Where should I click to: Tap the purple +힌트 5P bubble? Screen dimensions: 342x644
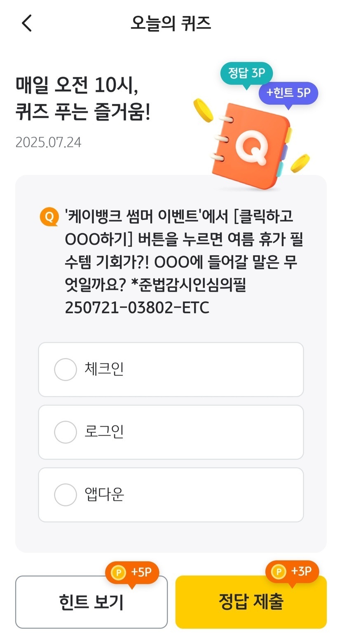(x=288, y=93)
